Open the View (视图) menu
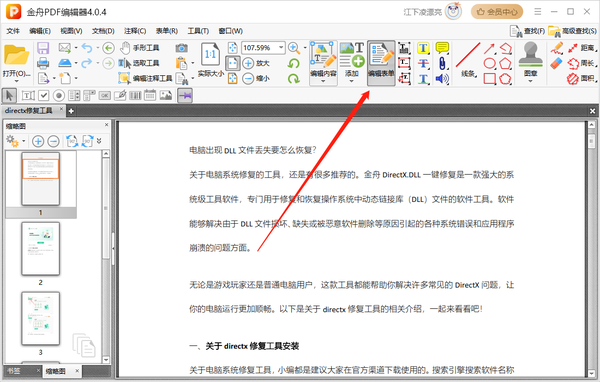The width and height of the screenshot is (600, 382). pyautogui.click(x=71, y=31)
